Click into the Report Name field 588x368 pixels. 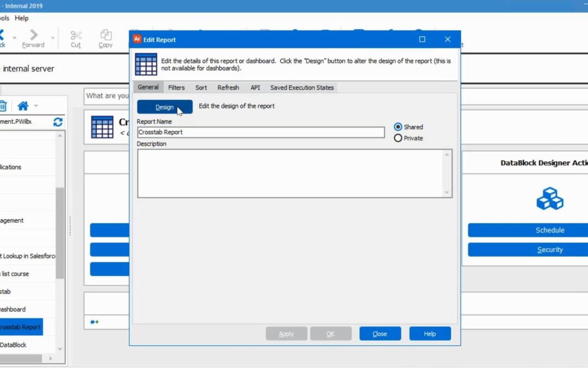click(261, 132)
